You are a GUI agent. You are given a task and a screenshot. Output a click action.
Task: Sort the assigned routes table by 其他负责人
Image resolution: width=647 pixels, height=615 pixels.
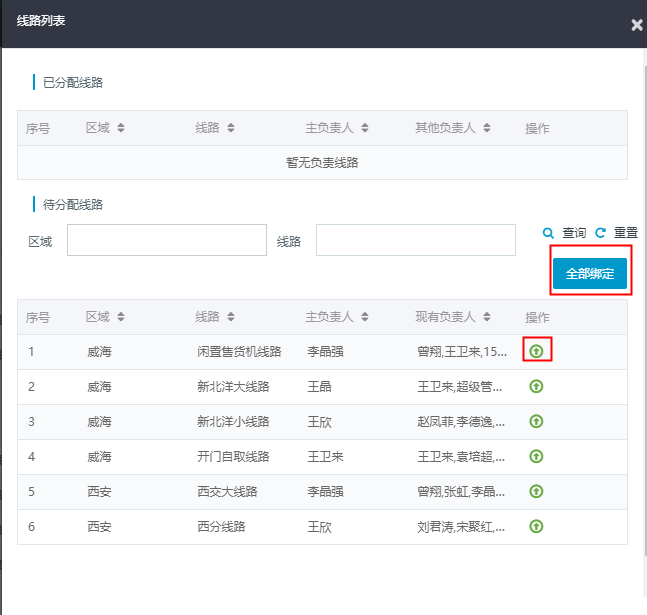tap(487, 128)
